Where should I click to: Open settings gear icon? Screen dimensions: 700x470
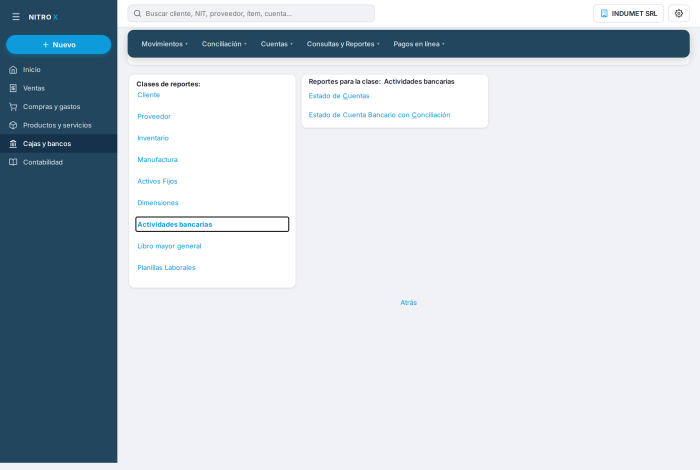(x=679, y=13)
